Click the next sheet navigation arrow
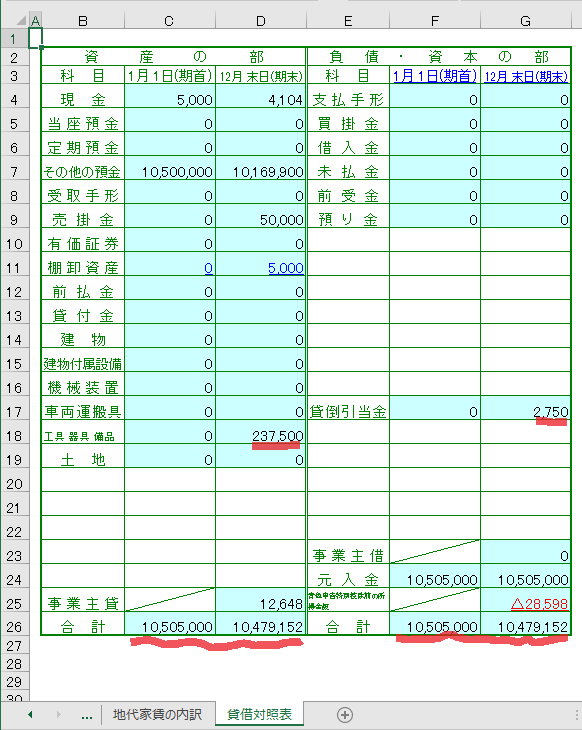The height and width of the screenshot is (730, 582). click(59, 715)
